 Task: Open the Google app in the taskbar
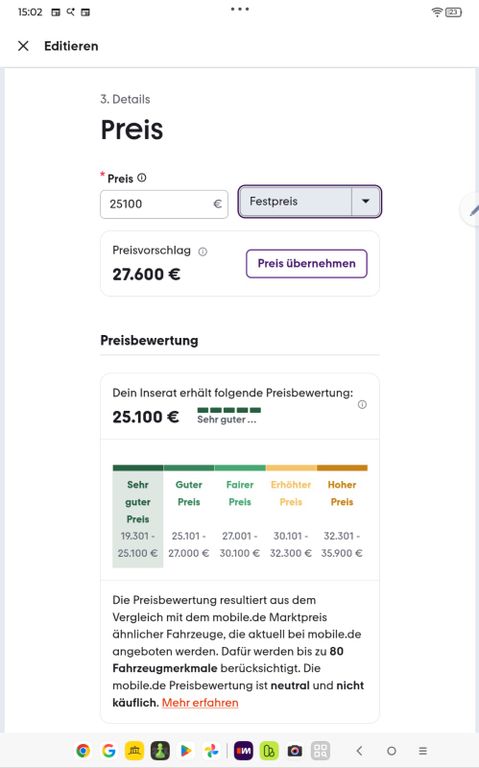[109, 750]
